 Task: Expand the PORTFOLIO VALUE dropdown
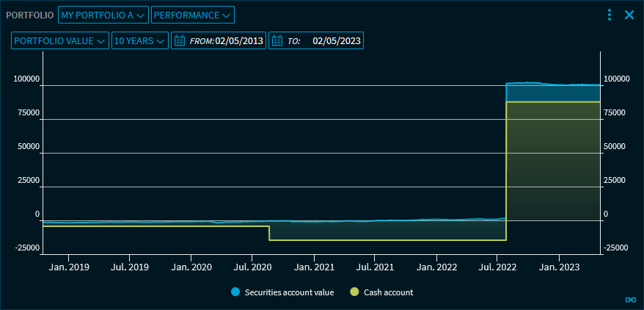(60, 41)
